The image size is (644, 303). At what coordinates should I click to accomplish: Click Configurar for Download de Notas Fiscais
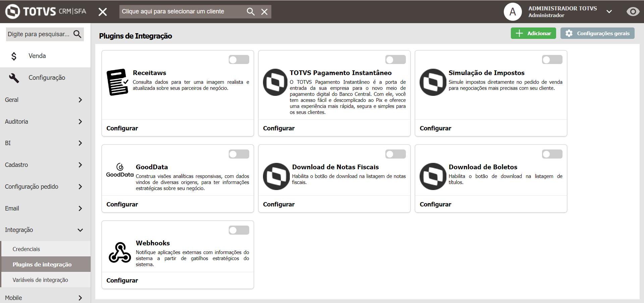[x=279, y=204]
